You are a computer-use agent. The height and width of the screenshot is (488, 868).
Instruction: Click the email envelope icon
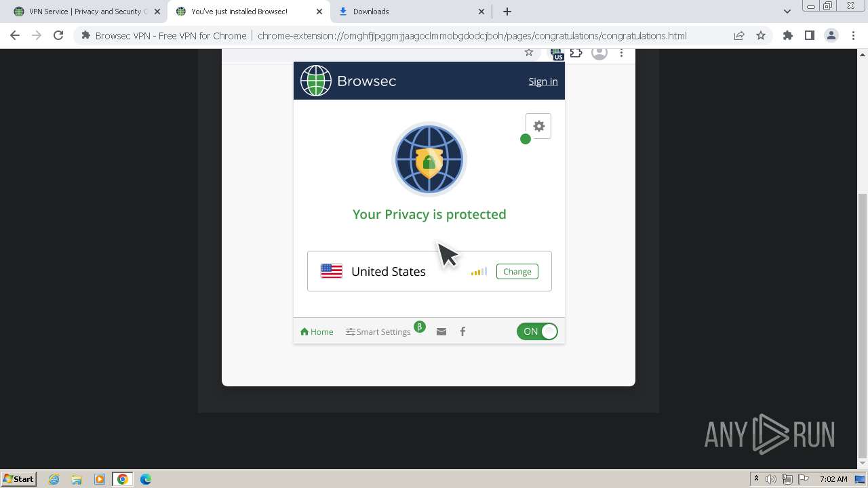441,331
